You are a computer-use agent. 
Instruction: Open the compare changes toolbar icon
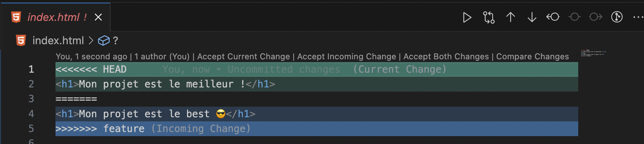(x=489, y=17)
